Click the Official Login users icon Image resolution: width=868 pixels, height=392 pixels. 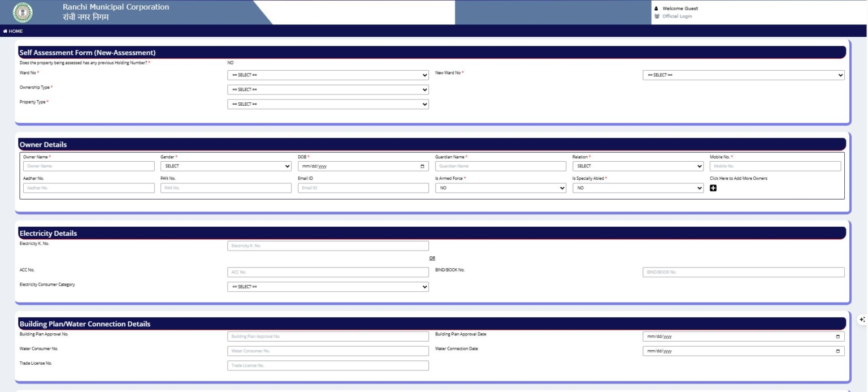[x=657, y=16]
